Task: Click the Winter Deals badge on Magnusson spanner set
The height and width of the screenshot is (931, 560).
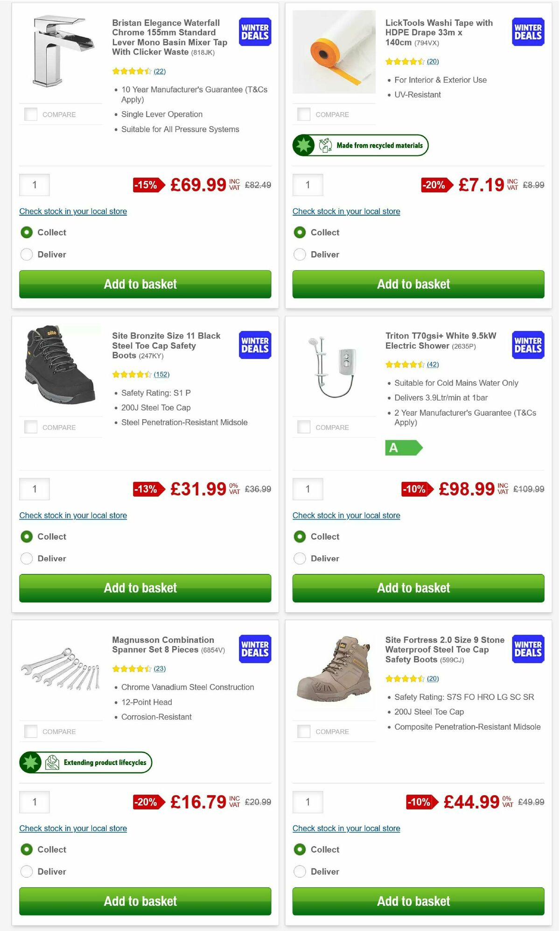Action: [254, 649]
